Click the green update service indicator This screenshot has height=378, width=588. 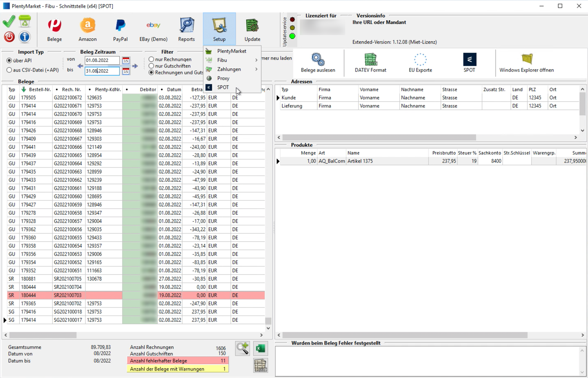(x=292, y=36)
